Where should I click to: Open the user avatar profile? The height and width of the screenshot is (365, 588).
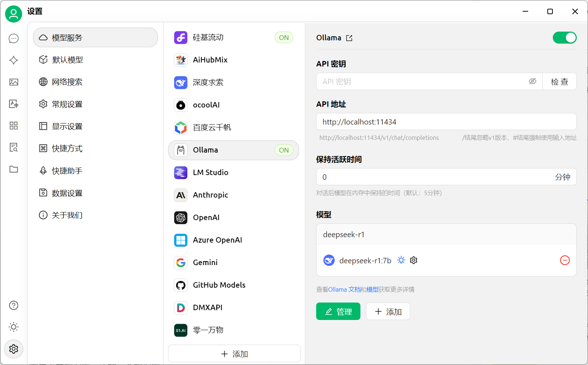(x=13, y=14)
